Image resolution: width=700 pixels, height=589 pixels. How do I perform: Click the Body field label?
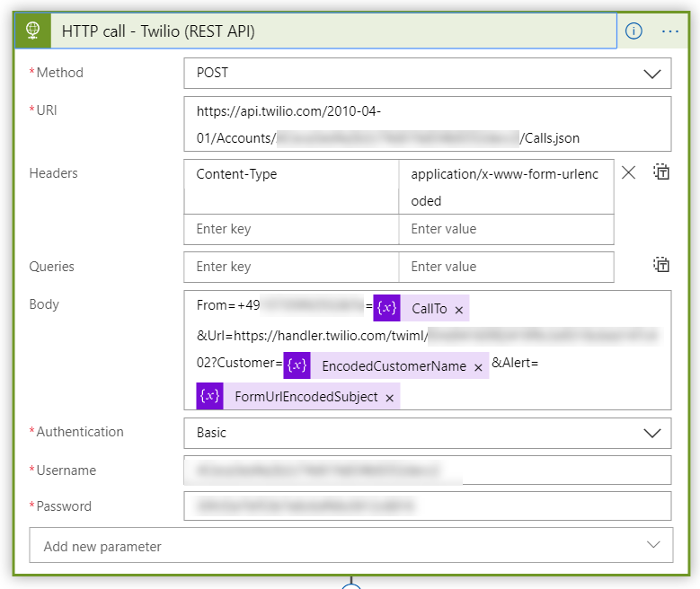point(44,304)
